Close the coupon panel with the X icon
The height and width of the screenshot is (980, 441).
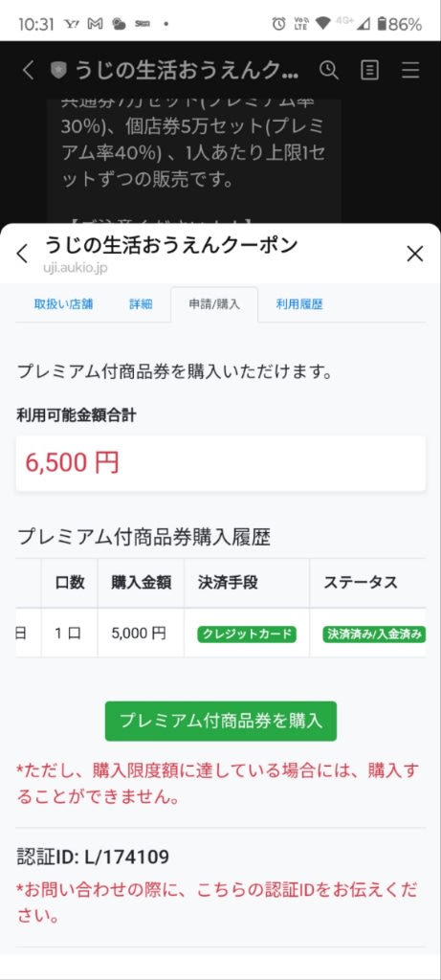coord(415,253)
